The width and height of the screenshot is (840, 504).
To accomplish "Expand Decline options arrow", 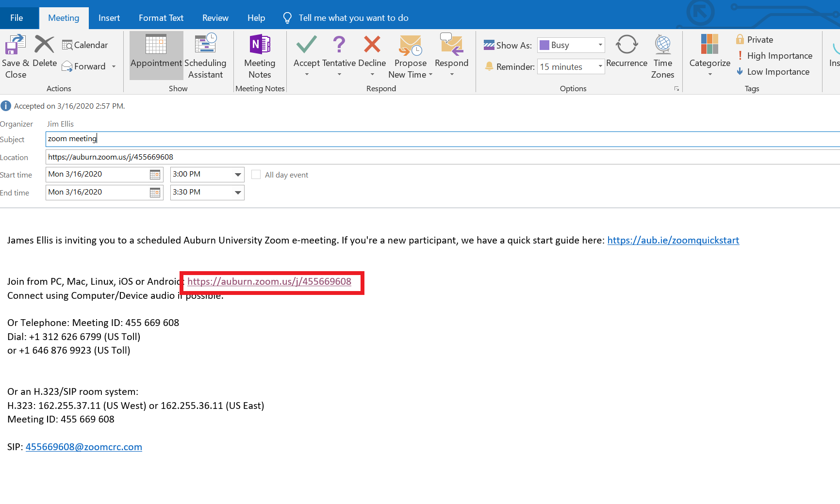I will (x=372, y=74).
